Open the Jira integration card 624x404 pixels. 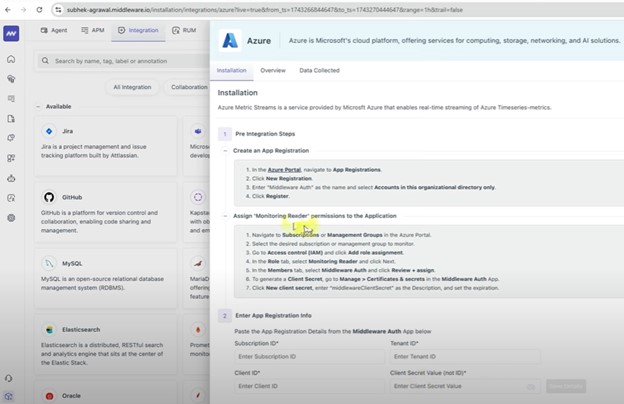(x=105, y=146)
